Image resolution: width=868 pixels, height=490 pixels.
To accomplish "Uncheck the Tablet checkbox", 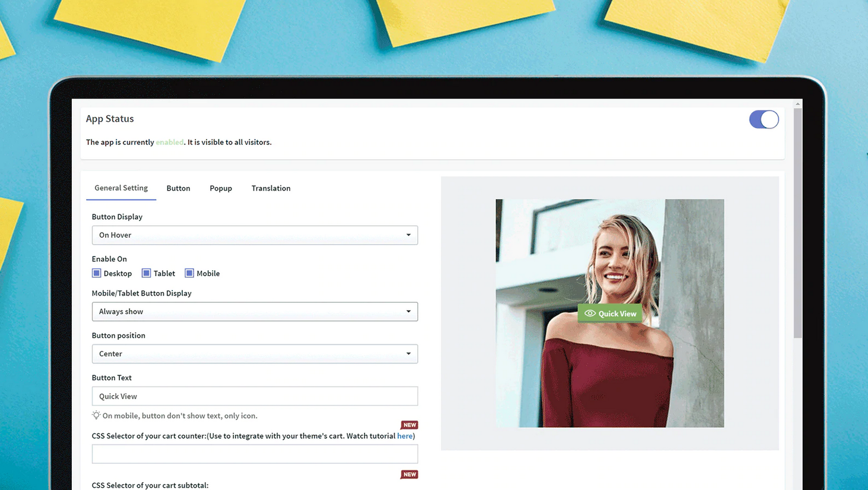I will click(146, 273).
